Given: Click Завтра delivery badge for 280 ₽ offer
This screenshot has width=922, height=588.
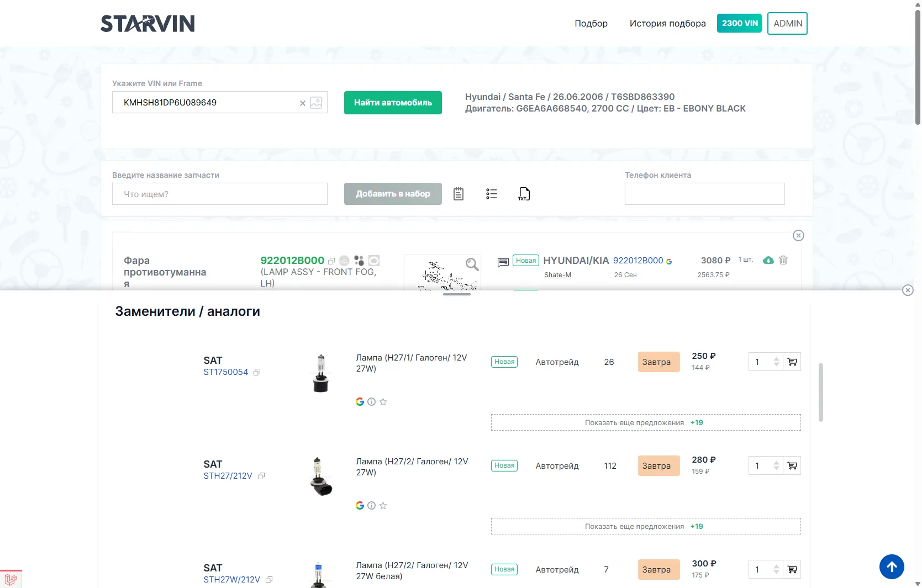Looking at the screenshot, I should pyautogui.click(x=658, y=466).
